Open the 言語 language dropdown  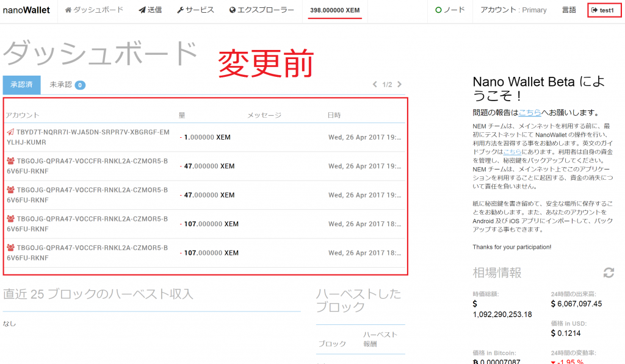[569, 10]
